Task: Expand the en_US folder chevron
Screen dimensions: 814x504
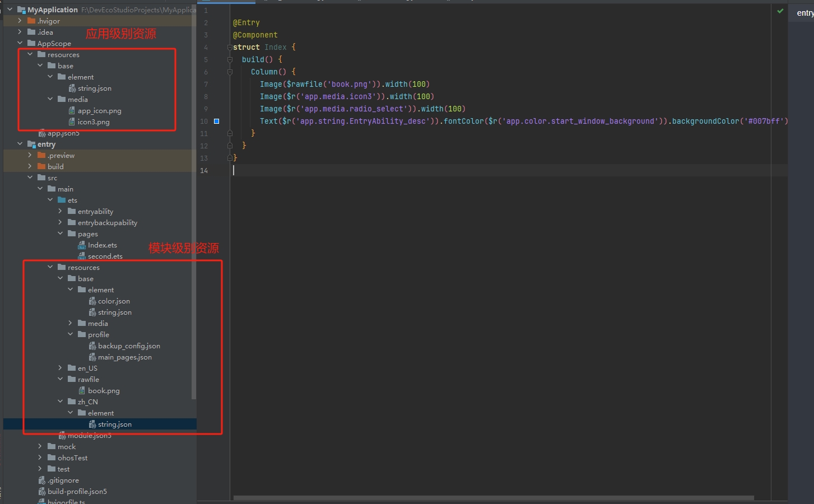Action: 61,368
